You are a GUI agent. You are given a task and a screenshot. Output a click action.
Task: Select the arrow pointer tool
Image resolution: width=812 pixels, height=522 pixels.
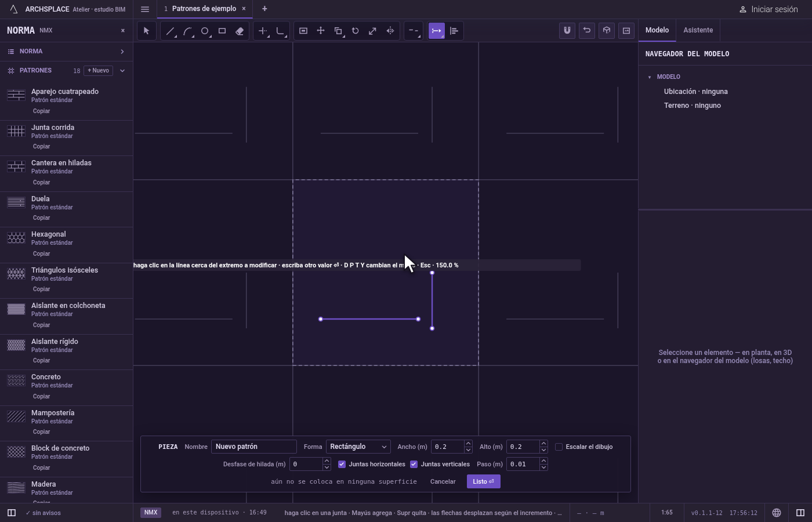146,31
